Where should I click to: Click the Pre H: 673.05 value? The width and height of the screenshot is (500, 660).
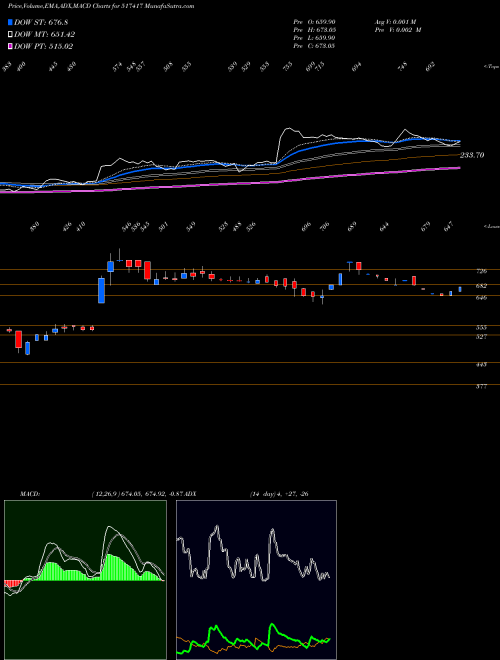(x=314, y=30)
